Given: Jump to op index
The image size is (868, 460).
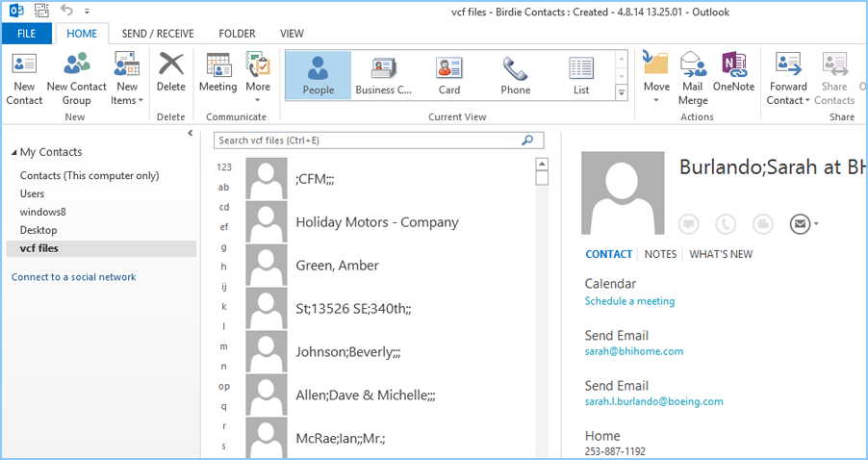Looking at the screenshot, I should click(223, 386).
